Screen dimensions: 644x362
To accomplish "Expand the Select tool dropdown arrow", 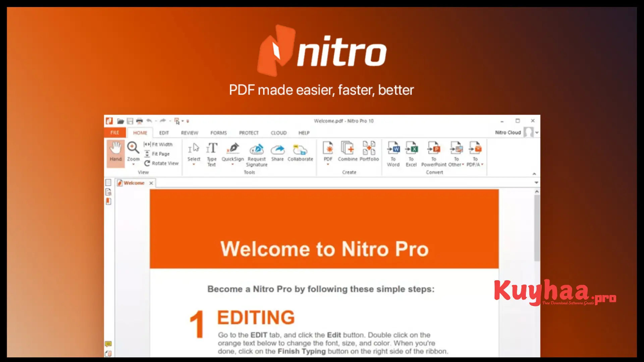I will click(x=194, y=165).
